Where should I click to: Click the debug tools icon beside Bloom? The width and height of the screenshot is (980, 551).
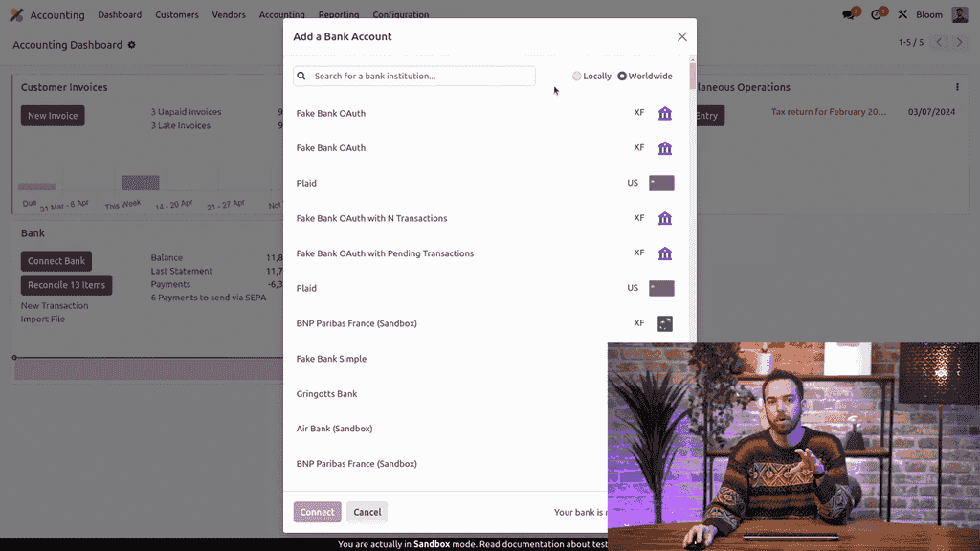click(902, 15)
